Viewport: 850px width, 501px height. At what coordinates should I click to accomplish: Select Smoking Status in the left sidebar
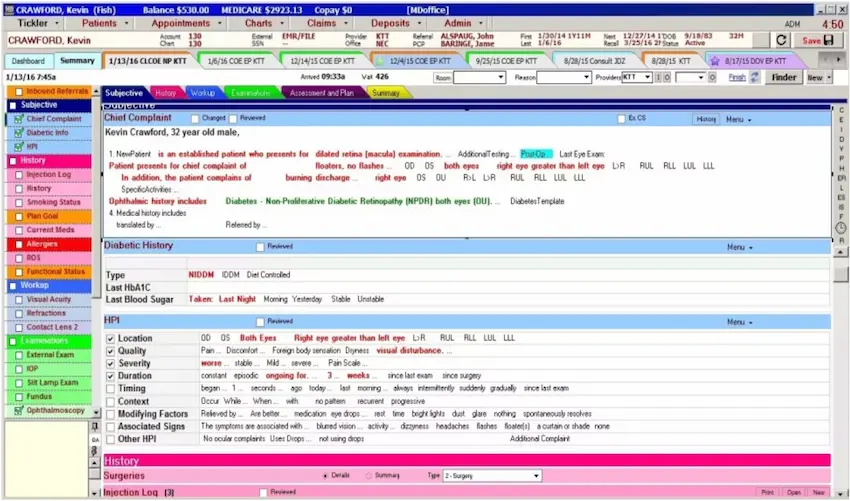(54, 202)
